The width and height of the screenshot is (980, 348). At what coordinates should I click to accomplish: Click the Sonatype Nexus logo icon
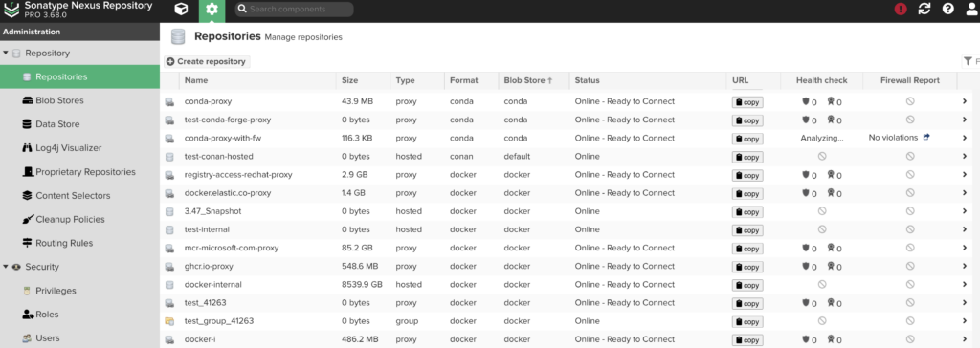pos(11,10)
